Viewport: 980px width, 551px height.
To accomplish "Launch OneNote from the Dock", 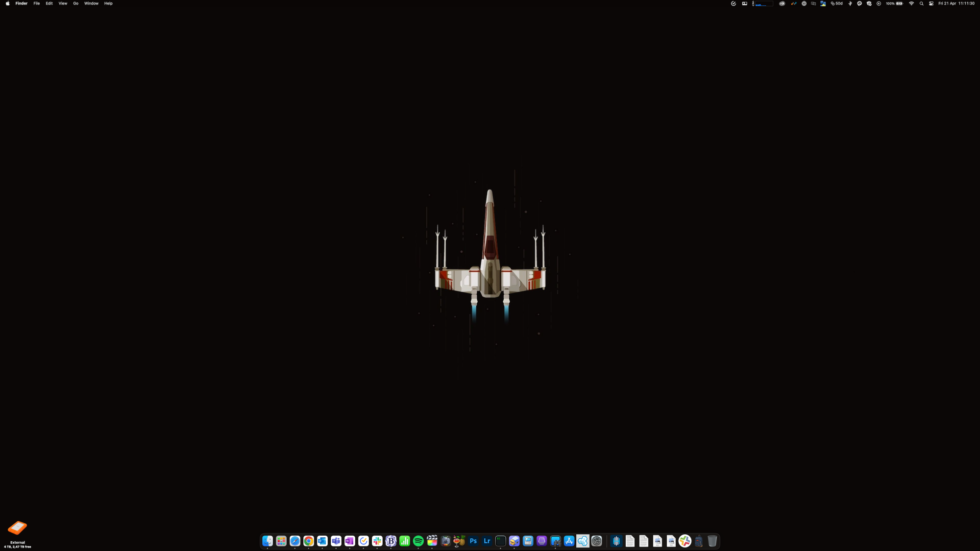I will (x=350, y=541).
